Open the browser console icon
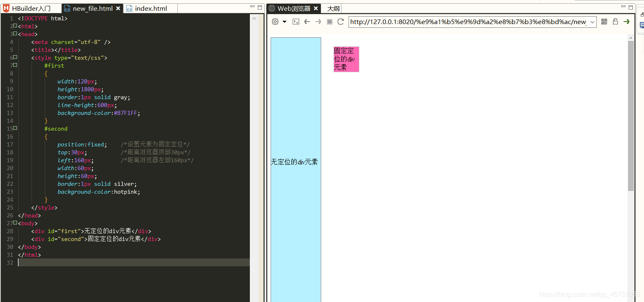The image size is (644, 302). click(x=296, y=22)
